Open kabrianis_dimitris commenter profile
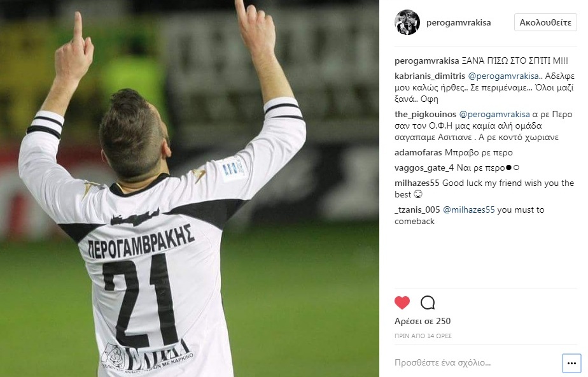Image resolution: width=588 pixels, height=377 pixels. [x=430, y=76]
